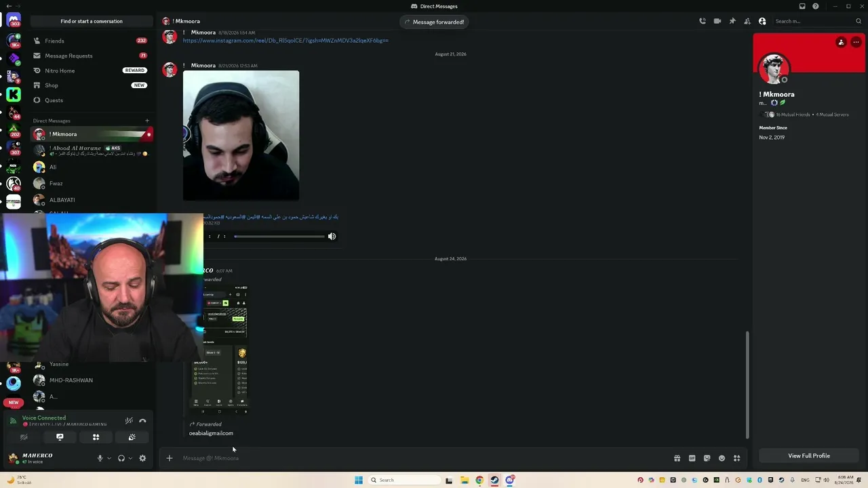Open the webcam photo attachment in chat

click(x=241, y=136)
